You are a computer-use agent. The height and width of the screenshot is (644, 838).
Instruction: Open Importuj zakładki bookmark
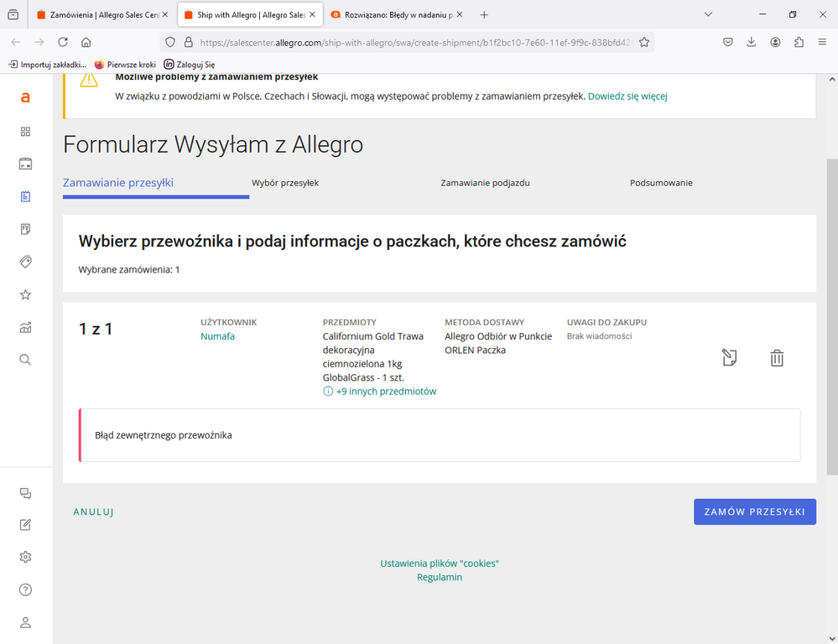tap(48, 64)
